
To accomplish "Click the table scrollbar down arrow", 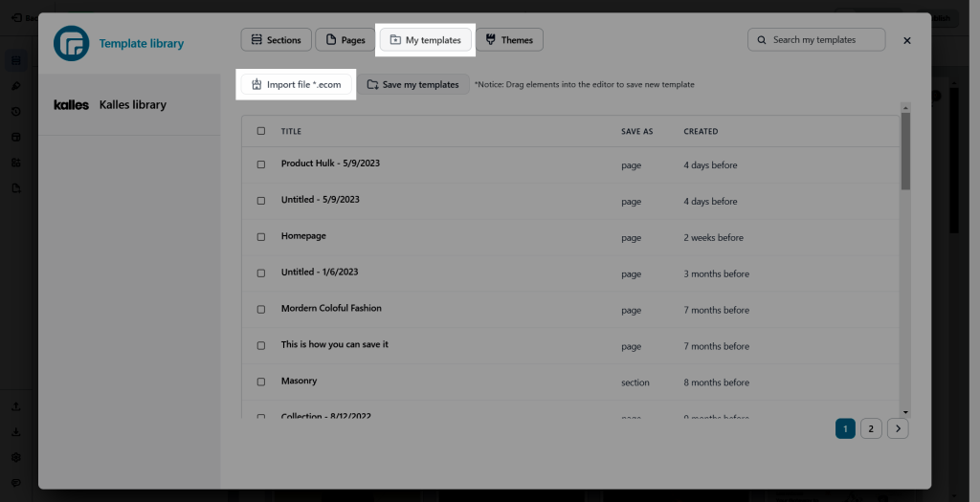I will (905, 412).
